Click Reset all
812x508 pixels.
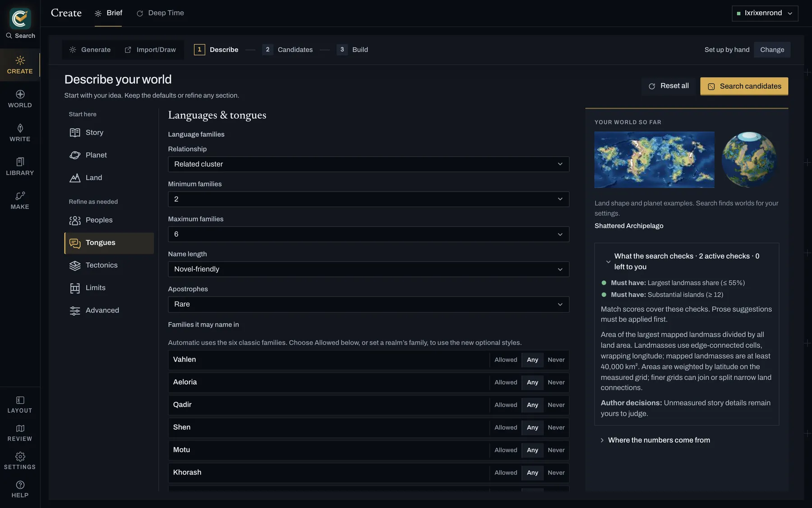coord(669,86)
